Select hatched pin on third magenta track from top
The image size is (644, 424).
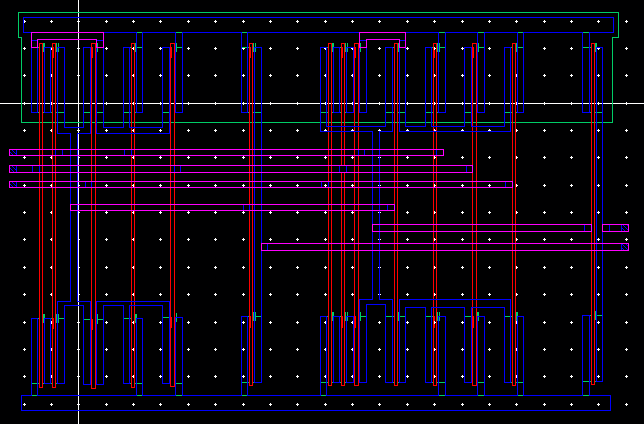pos(13,184)
